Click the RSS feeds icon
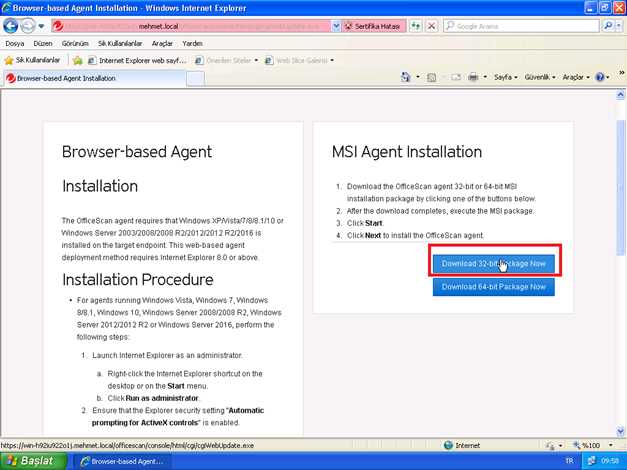Viewport: 627px width, 470px height. (x=431, y=77)
